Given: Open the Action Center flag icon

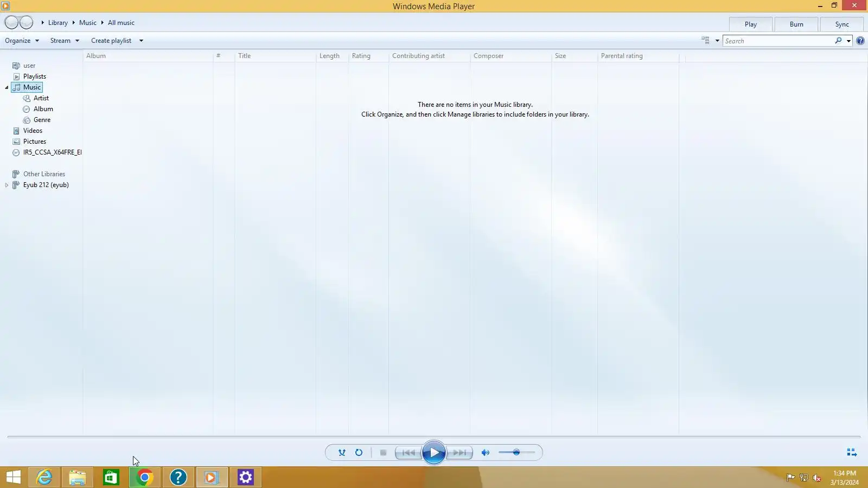Looking at the screenshot, I should pos(790,478).
